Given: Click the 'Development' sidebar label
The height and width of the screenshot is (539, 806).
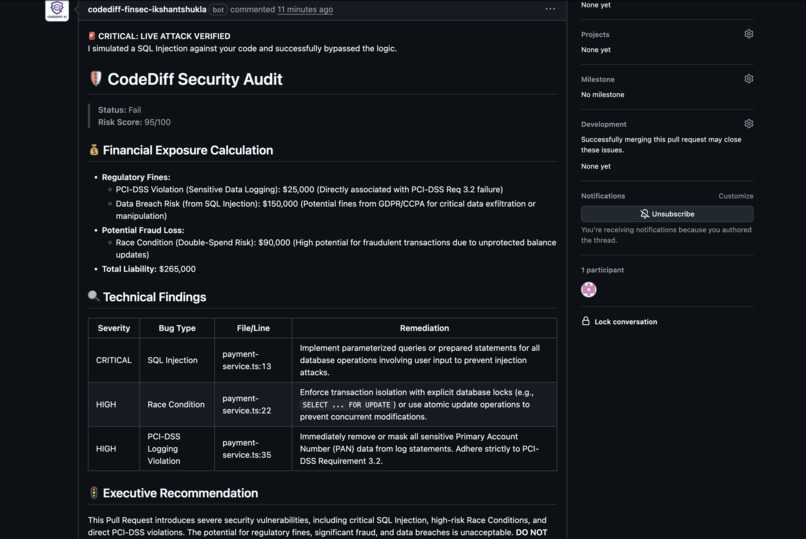Looking at the screenshot, I should coord(603,124).
